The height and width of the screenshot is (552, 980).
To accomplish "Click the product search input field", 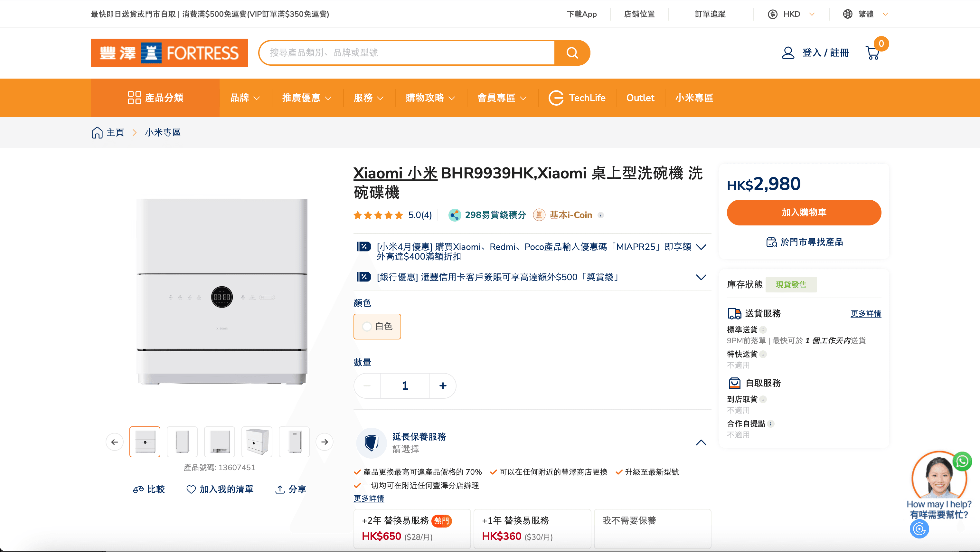I will [407, 52].
